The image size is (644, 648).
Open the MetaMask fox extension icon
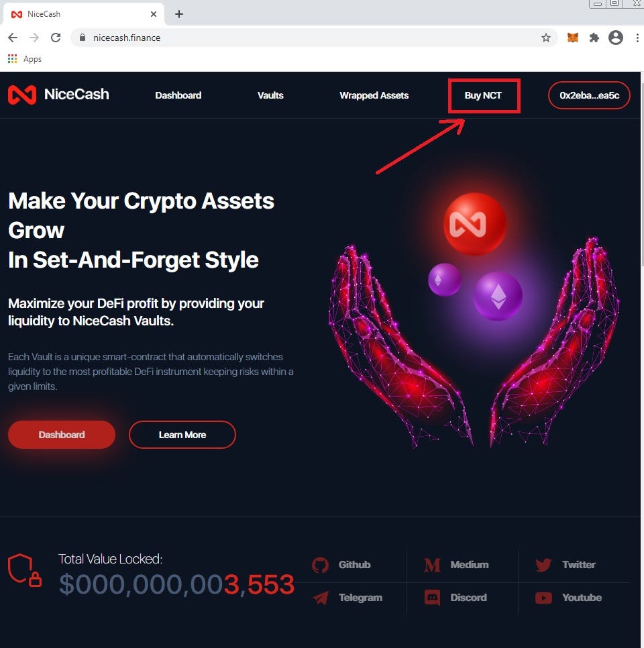pyautogui.click(x=572, y=38)
